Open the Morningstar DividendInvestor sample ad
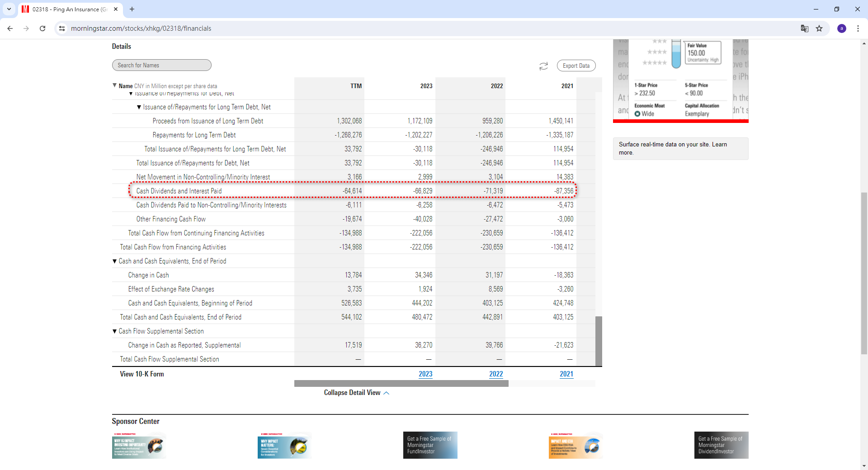 [x=722, y=445]
